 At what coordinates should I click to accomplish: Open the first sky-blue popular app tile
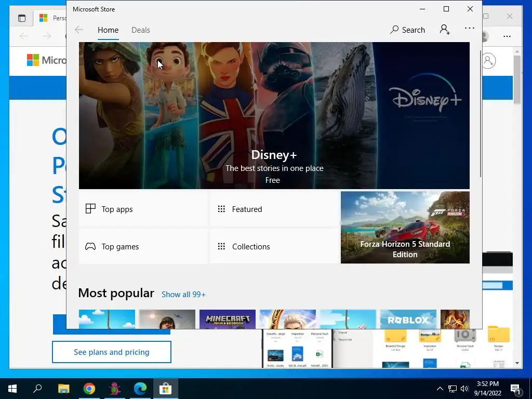(x=107, y=319)
